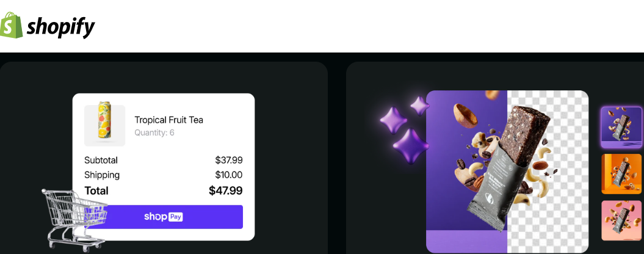Click the $10.00 shipping amount
The image size is (644, 254).
229,175
